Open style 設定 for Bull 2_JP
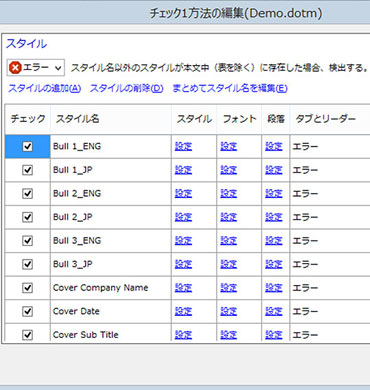This screenshot has width=370, height=390. pos(183,217)
